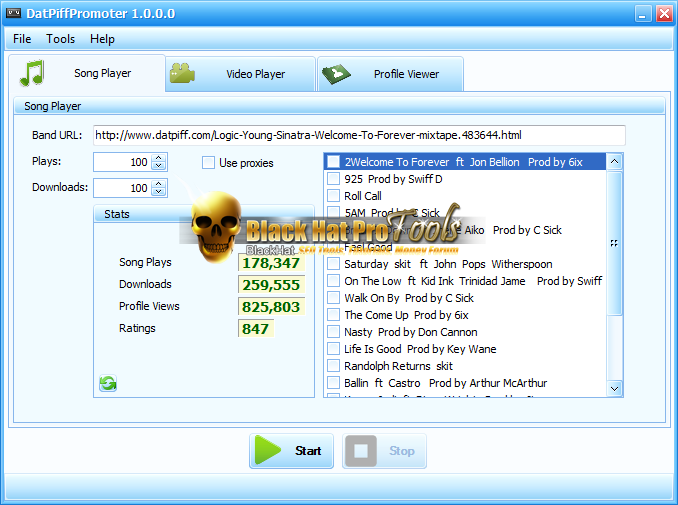Click the song list vertical scrollbar thumb
Viewport: 678px width, 505px height.
pyautogui.click(x=614, y=243)
